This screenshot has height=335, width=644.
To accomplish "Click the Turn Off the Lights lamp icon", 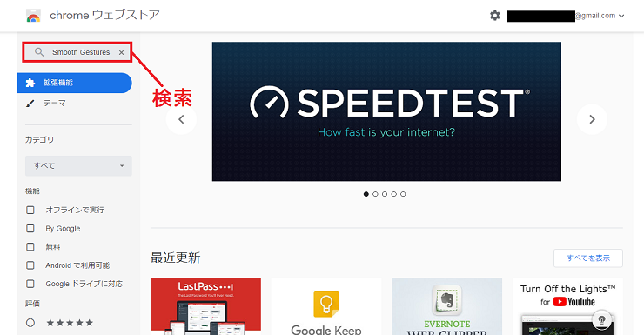I will pos(601,320).
